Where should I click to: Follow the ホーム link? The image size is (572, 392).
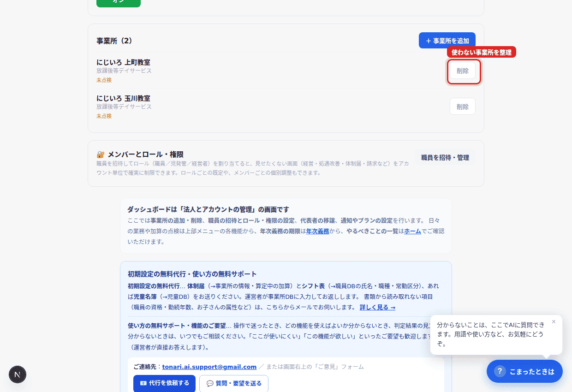point(413,231)
